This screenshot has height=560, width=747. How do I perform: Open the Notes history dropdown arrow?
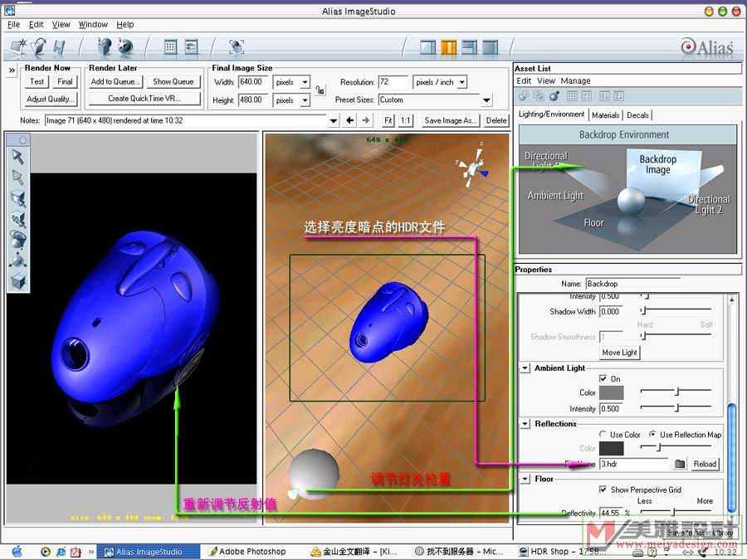334,120
